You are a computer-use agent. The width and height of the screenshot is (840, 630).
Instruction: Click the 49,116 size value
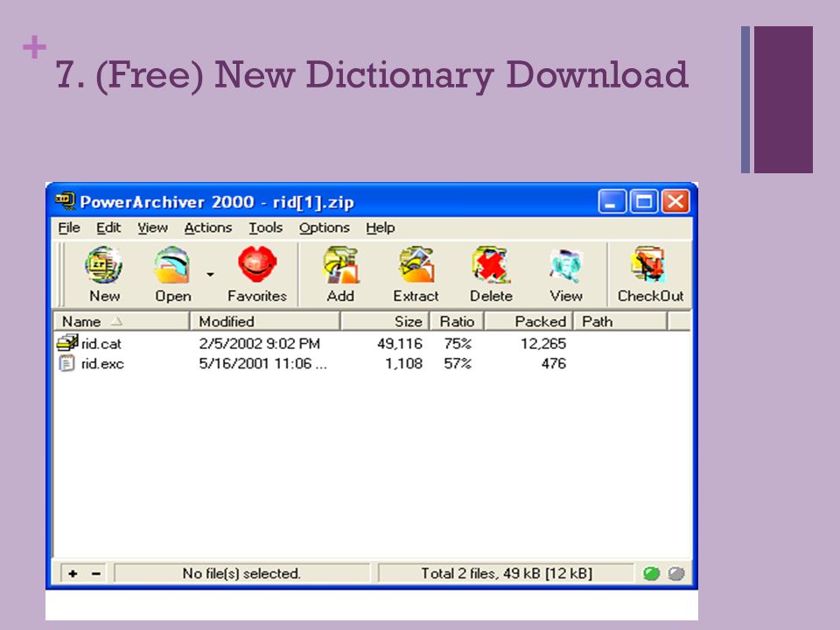coord(400,343)
